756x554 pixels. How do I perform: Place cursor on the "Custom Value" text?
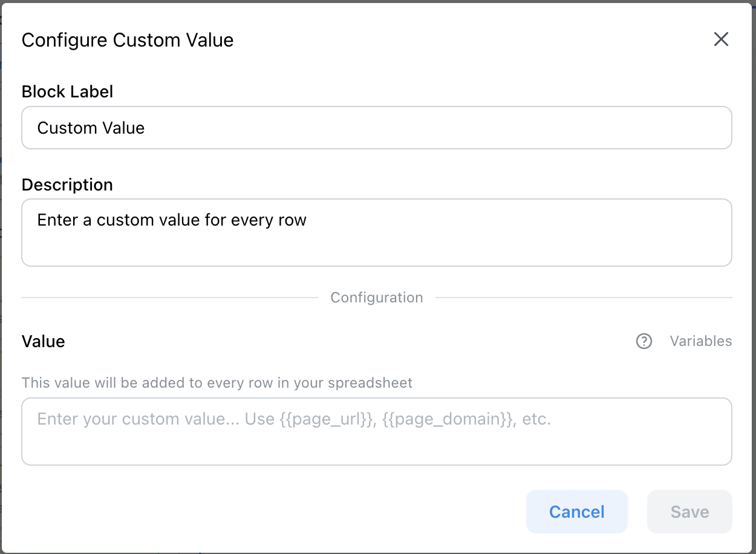click(91, 128)
